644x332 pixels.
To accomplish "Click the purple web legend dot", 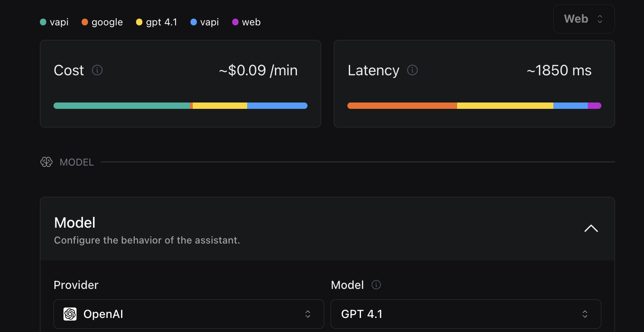I will coord(235,22).
